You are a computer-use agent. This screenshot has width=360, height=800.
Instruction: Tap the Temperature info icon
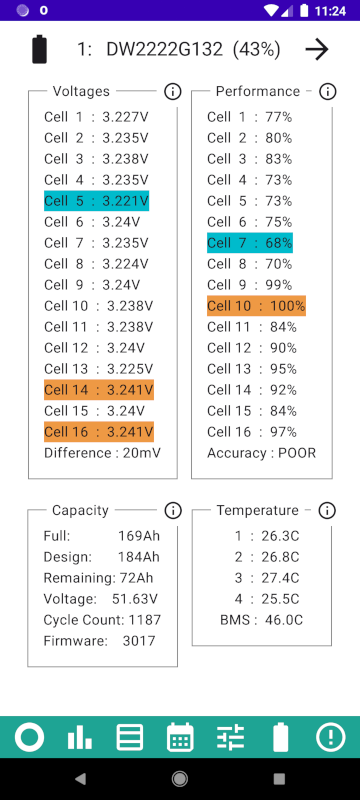coord(327,510)
